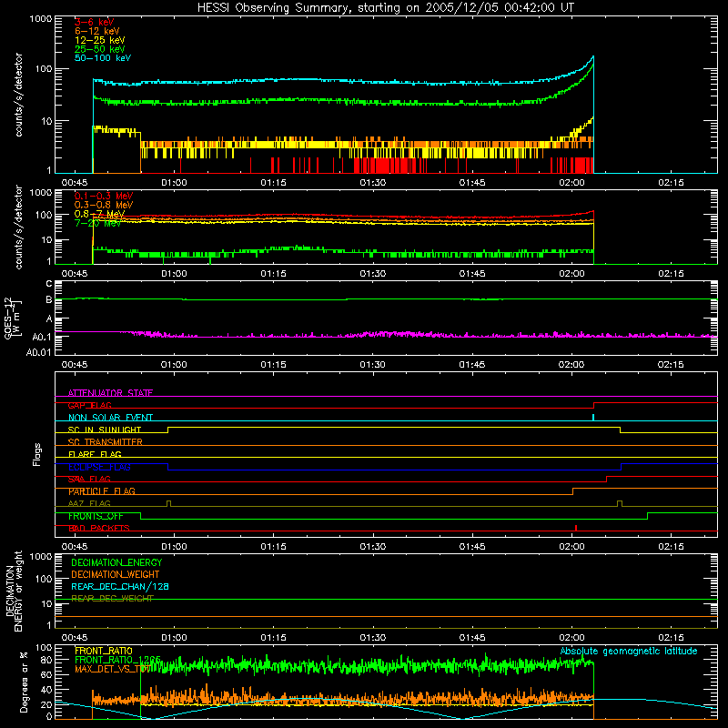Click the BAD_PACKETS flag label
The image size is (728, 728).
click(99, 529)
